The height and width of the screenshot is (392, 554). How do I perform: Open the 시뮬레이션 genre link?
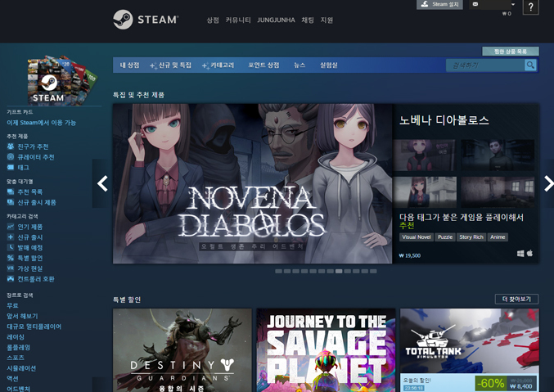click(21, 368)
